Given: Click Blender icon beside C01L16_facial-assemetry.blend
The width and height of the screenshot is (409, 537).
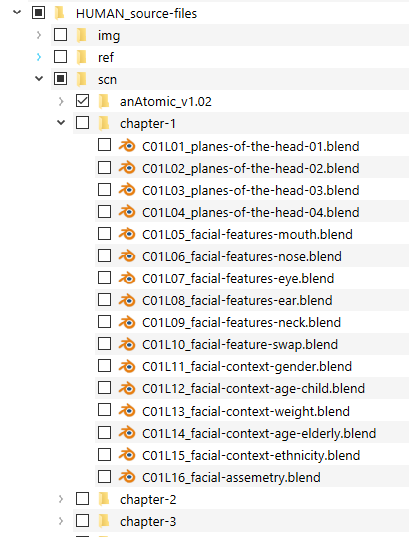Looking at the screenshot, I should tap(127, 477).
